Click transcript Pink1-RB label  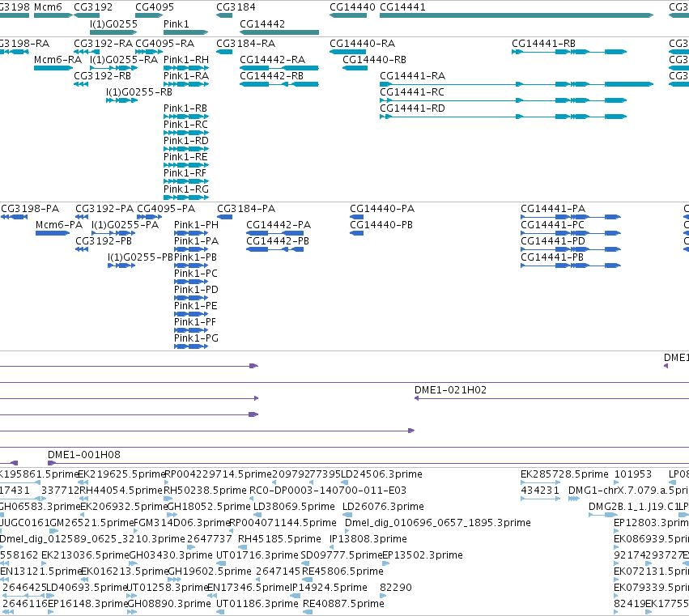coord(185,108)
